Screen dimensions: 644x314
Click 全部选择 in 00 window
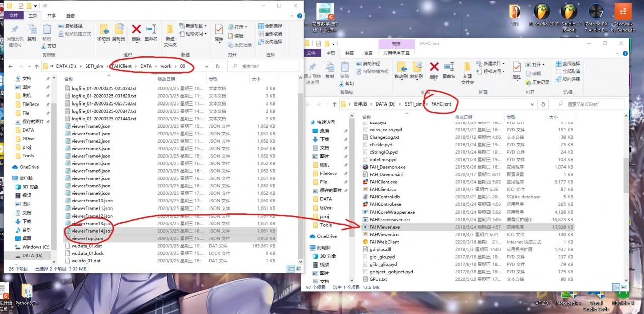point(270,26)
